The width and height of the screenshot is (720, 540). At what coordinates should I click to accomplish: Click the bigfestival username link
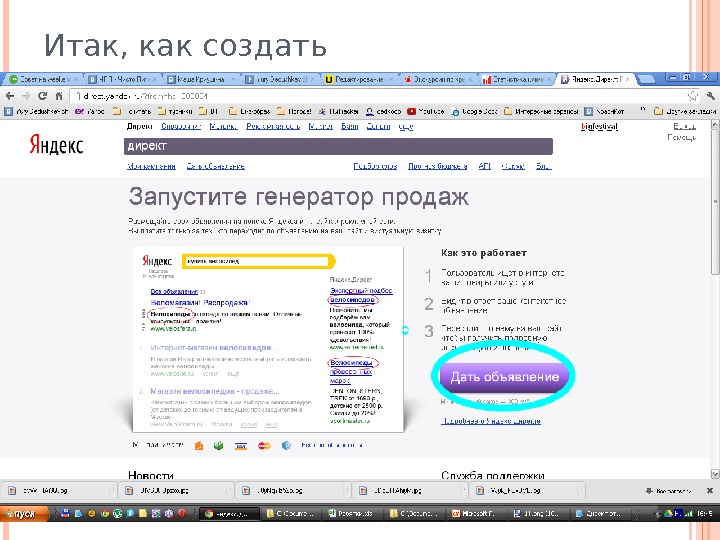coord(599,126)
